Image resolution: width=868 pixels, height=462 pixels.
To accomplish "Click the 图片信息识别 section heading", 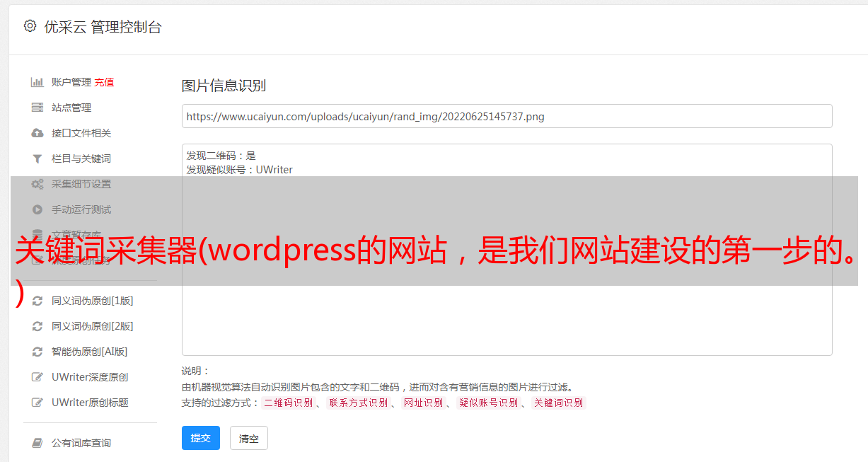I will (x=224, y=86).
